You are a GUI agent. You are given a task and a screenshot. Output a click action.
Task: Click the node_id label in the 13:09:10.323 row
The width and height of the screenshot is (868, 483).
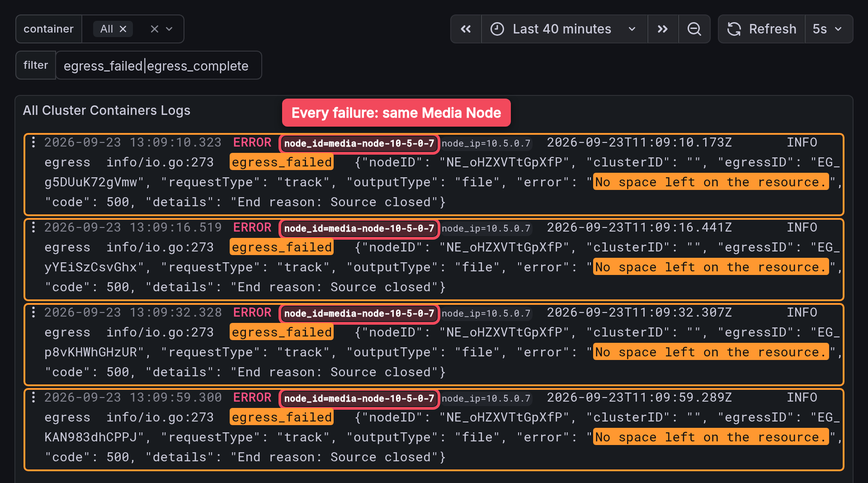[359, 143]
